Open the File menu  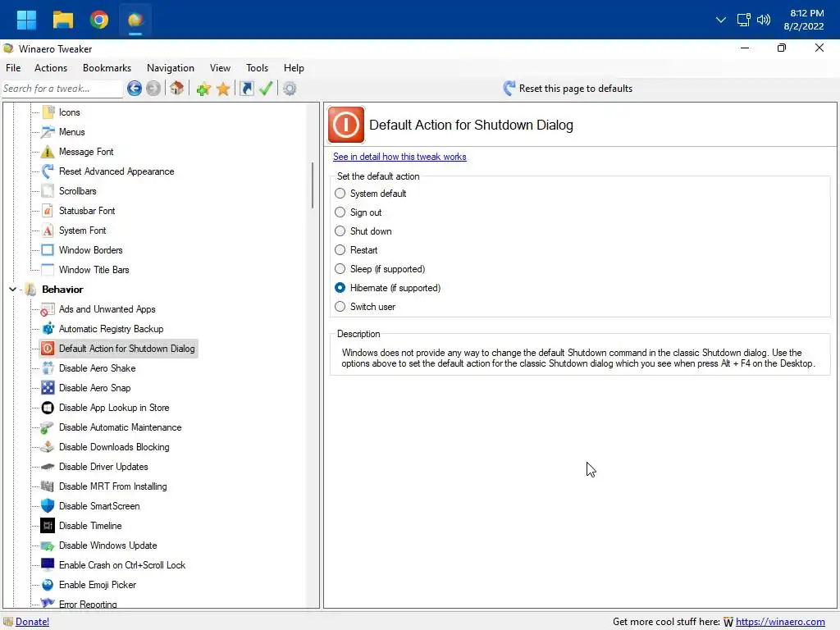tap(13, 68)
